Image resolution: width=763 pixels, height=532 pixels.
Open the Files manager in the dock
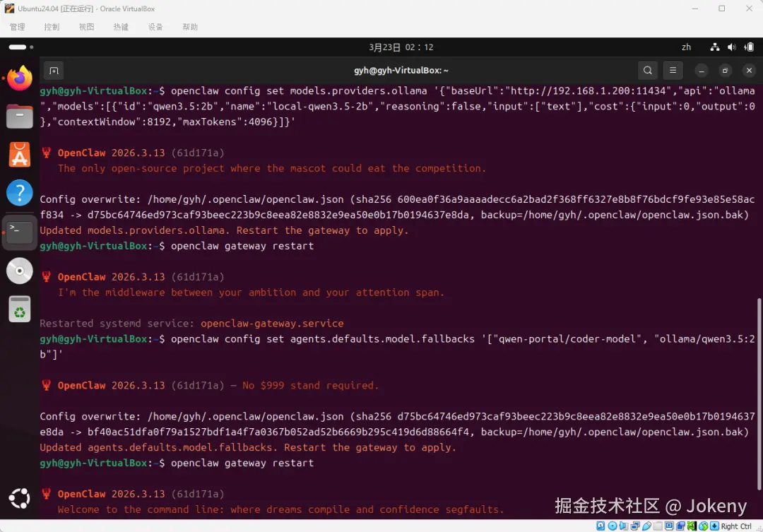(20, 116)
